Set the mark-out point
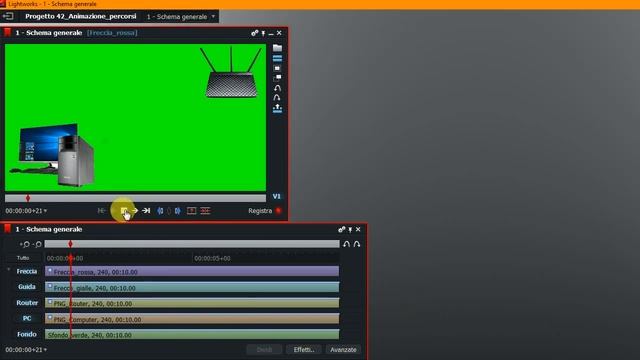The image size is (640, 360). pyautogui.click(x=178, y=211)
